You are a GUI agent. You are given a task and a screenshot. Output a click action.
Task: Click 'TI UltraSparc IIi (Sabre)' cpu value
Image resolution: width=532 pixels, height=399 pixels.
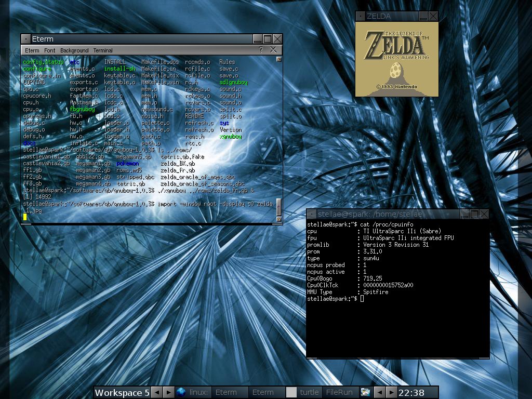pos(402,231)
